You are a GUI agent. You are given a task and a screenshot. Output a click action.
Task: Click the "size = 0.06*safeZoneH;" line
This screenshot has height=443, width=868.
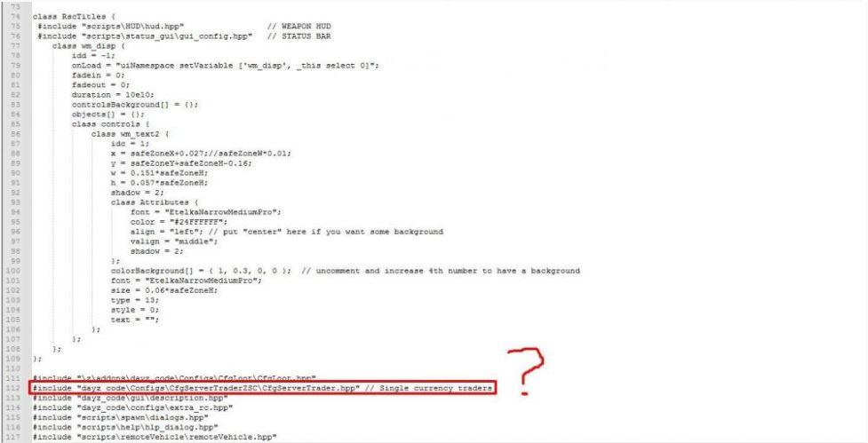coord(164,290)
